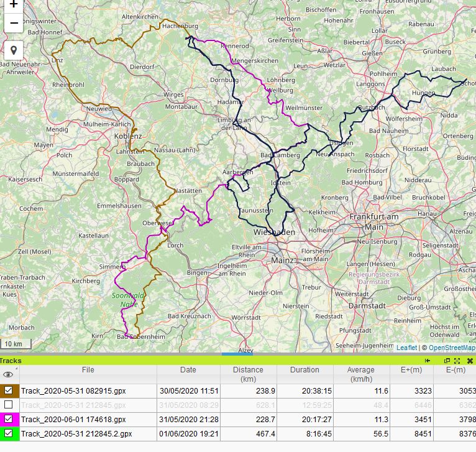Sort by Average (km/h) column header
Viewport: 476px width, 452px height.
[361, 374]
